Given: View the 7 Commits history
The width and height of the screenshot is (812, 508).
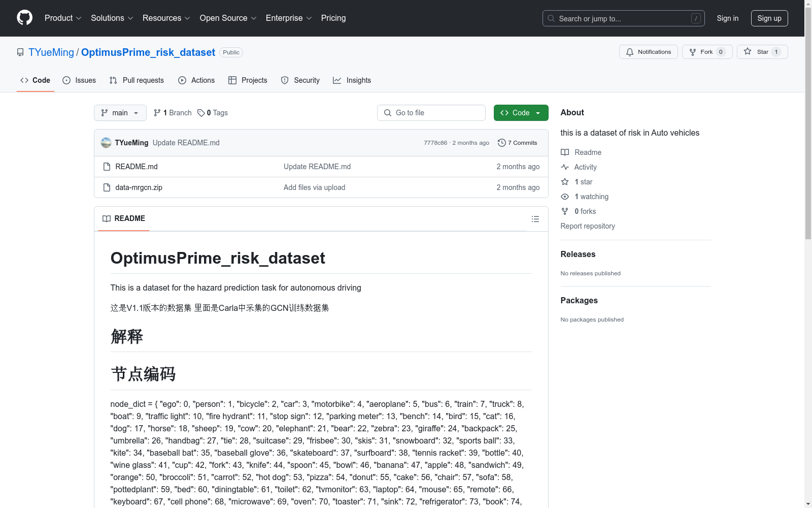Looking at the screenshot, I should (518, 143).
